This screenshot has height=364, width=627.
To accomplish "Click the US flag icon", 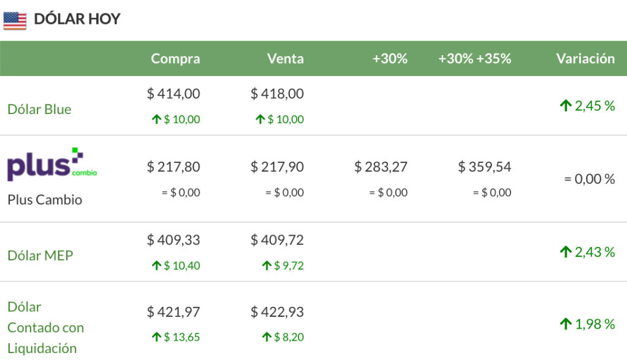I will 15,21.
